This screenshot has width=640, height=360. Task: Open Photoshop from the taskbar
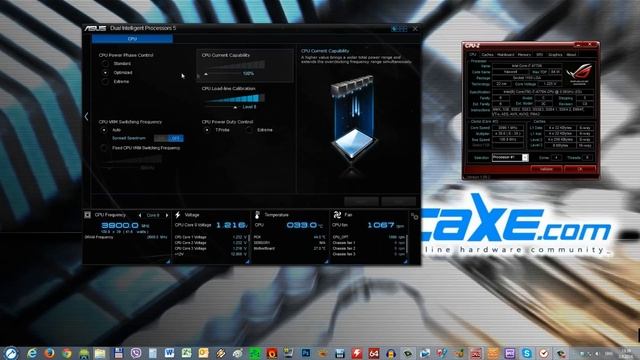[x=306, y=353]
